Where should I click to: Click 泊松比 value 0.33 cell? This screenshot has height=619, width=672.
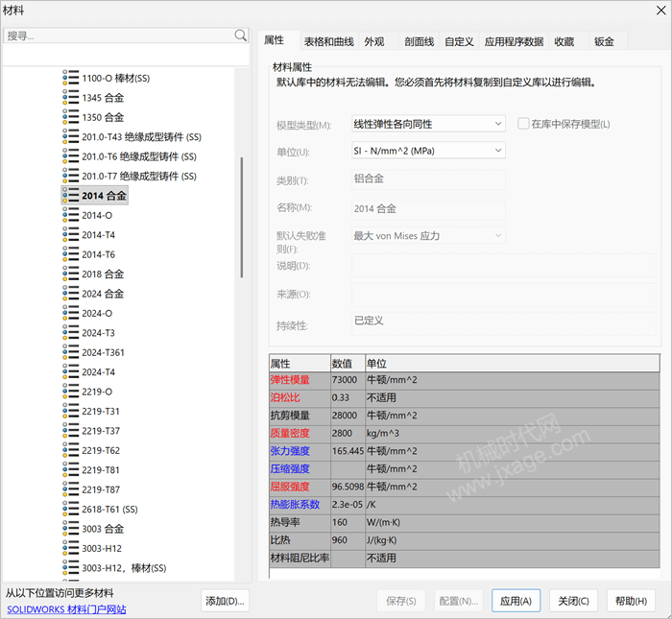348,398
